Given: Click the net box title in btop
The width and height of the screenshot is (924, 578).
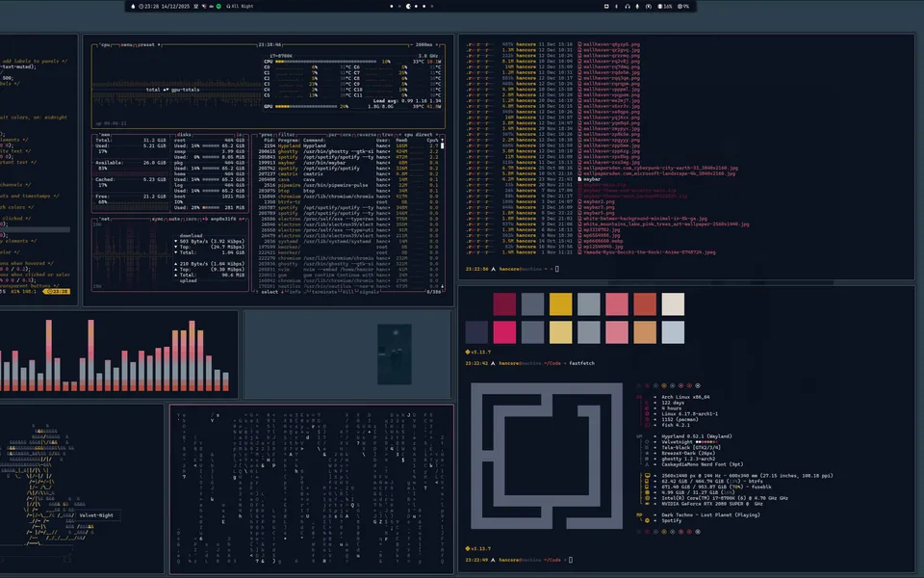Looking at the screenshot, I should coord(105,219).
